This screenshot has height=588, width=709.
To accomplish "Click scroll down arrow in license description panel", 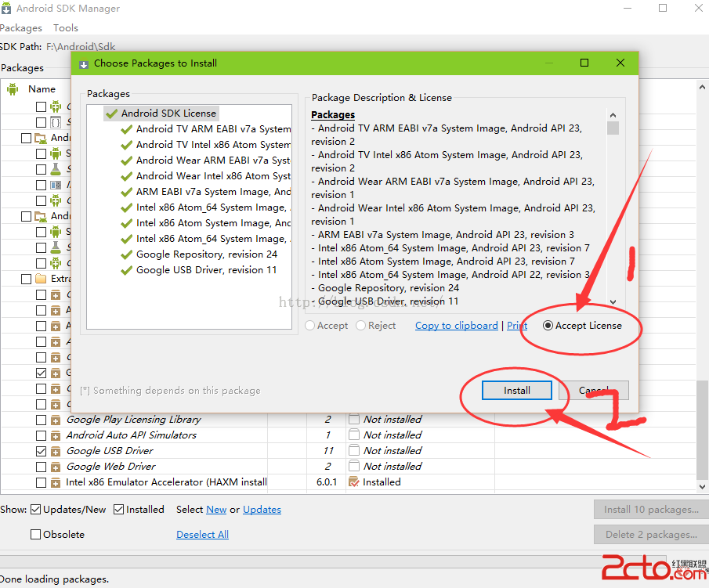I will pos(613,302).
